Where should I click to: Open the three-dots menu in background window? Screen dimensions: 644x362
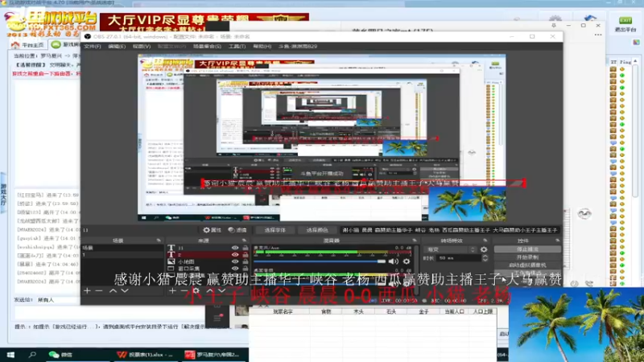coord(598,35)
